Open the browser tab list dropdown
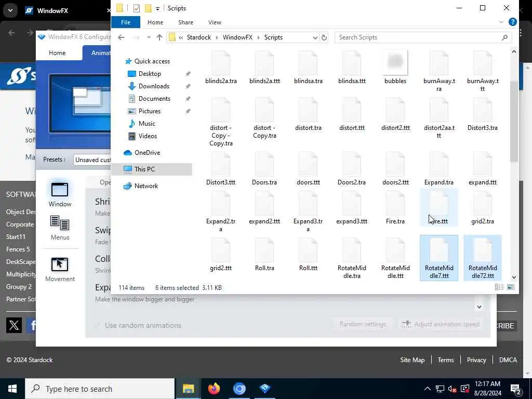Viewport: 532px width, 399px height. [x=10, y=10]
